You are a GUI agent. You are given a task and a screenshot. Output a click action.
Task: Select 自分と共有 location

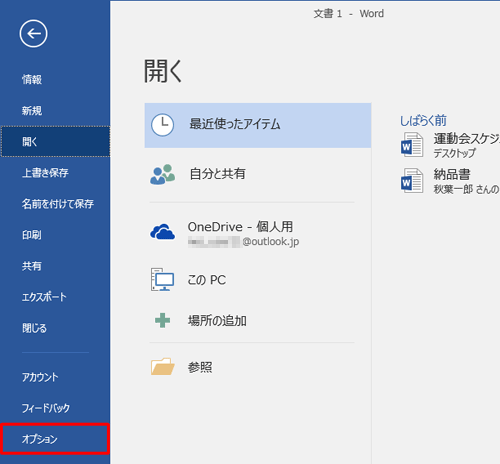(258, 174)
